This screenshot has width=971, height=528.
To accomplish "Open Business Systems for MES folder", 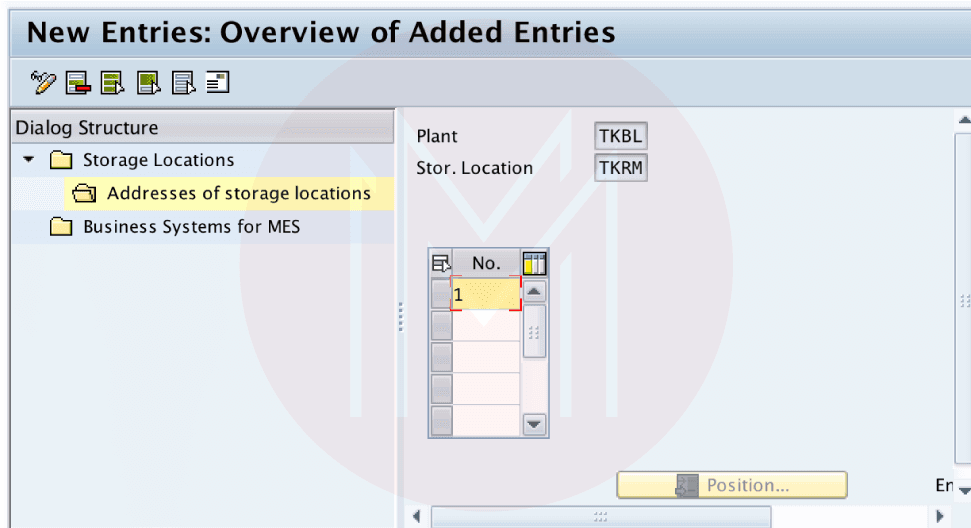I will (x=190, y=226).
